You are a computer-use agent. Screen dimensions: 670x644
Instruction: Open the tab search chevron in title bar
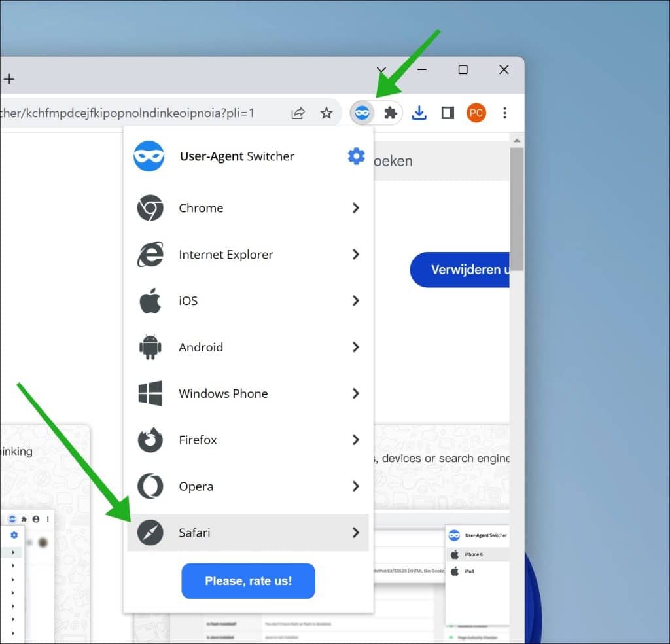pos(381,69)
